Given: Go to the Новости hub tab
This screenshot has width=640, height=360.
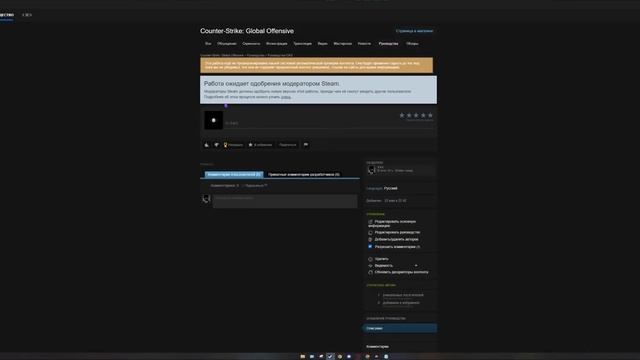Looking at the screenshot, I should tap(364, 44).
